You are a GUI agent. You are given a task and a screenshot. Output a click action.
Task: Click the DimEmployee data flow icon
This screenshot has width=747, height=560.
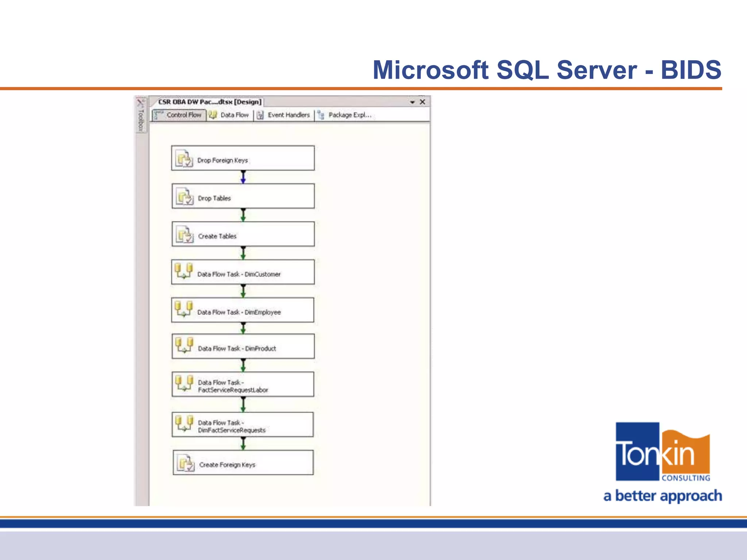tap(183, 309)
